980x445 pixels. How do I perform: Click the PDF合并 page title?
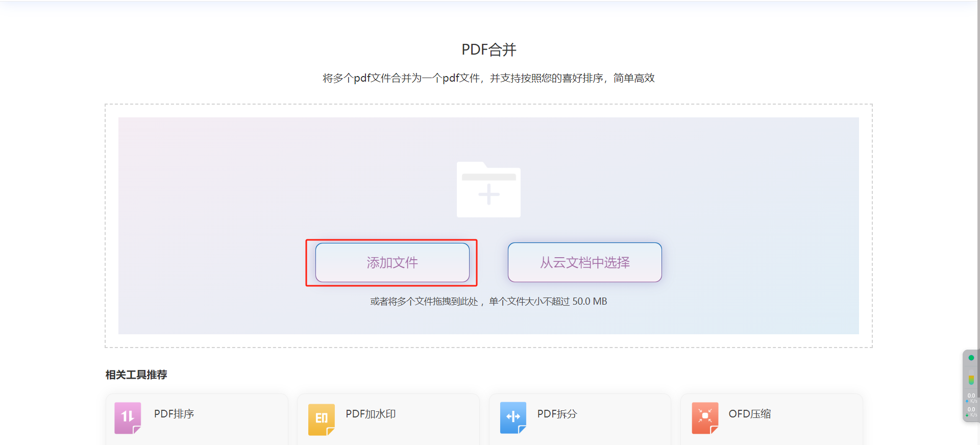pos(488,50)
